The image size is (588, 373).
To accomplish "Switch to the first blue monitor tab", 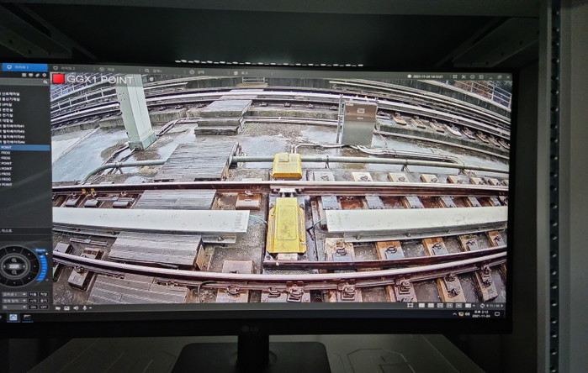I will (24, 66).
